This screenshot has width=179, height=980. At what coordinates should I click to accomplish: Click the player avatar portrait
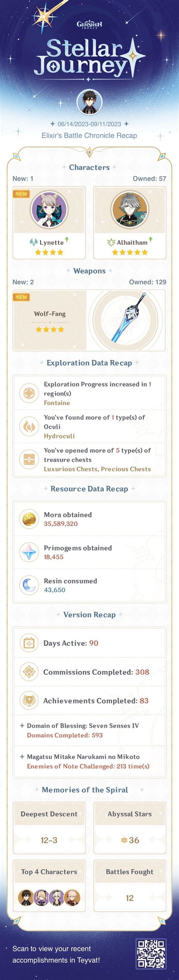coord(89,103)
